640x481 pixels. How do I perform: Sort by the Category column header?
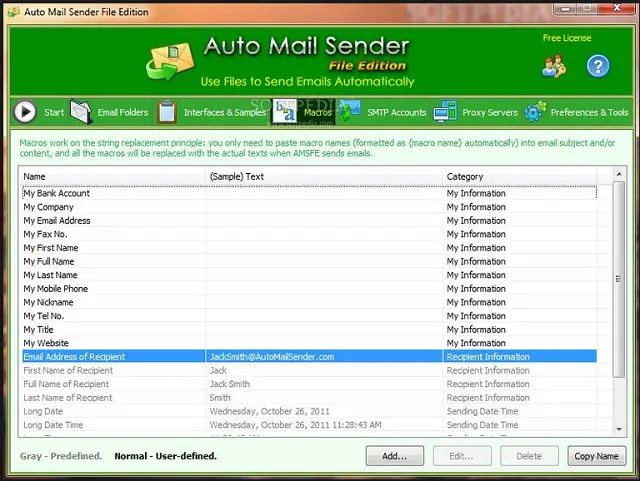pos(520,176)
